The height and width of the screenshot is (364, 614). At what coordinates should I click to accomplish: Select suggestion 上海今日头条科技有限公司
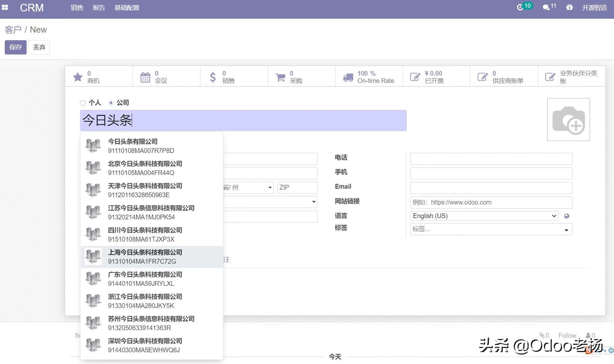pos(152,257)
